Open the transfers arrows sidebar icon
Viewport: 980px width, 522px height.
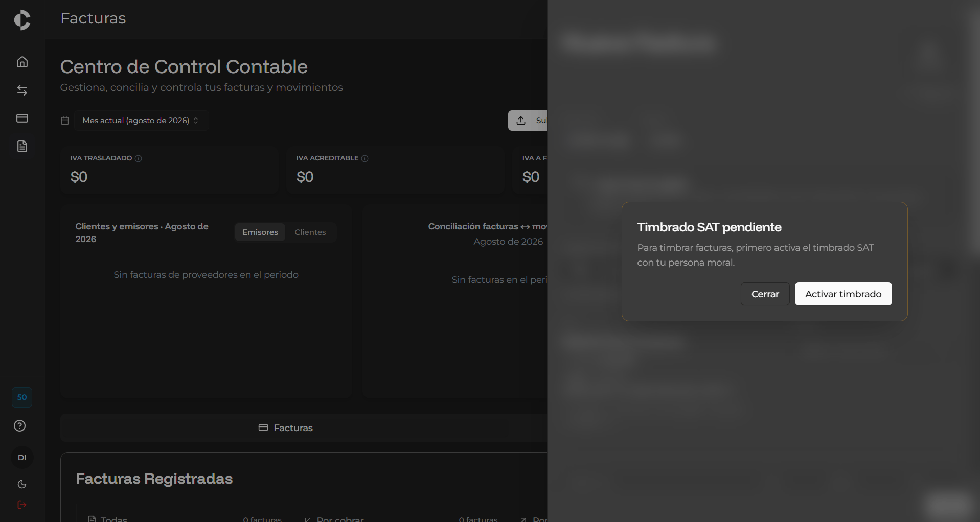point(22,90)
